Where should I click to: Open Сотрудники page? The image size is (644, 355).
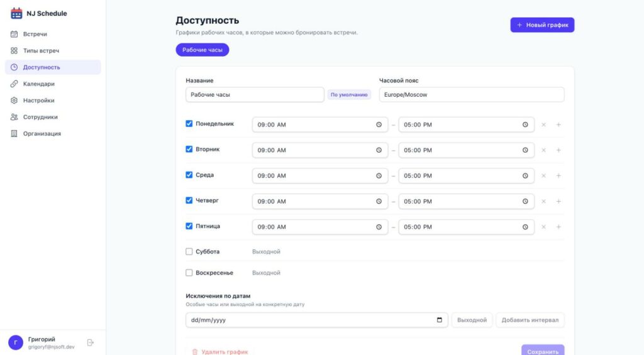[x=53, y=117]
